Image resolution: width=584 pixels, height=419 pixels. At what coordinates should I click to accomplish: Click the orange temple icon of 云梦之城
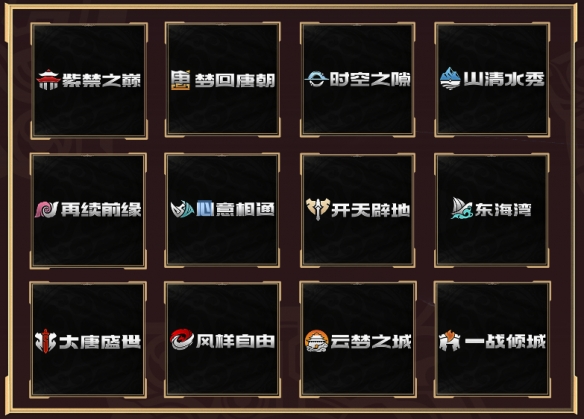click(x=316, y=340)
